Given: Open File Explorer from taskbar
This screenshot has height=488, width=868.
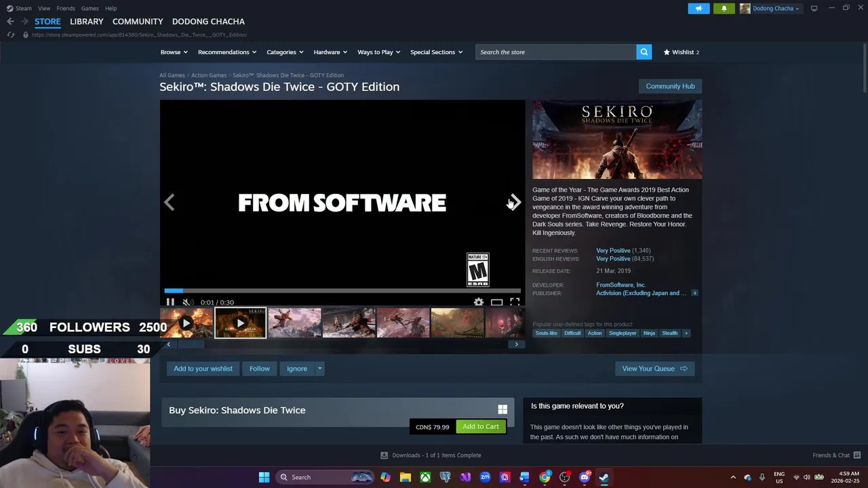Looking at the screenshot, I should 405,477.
